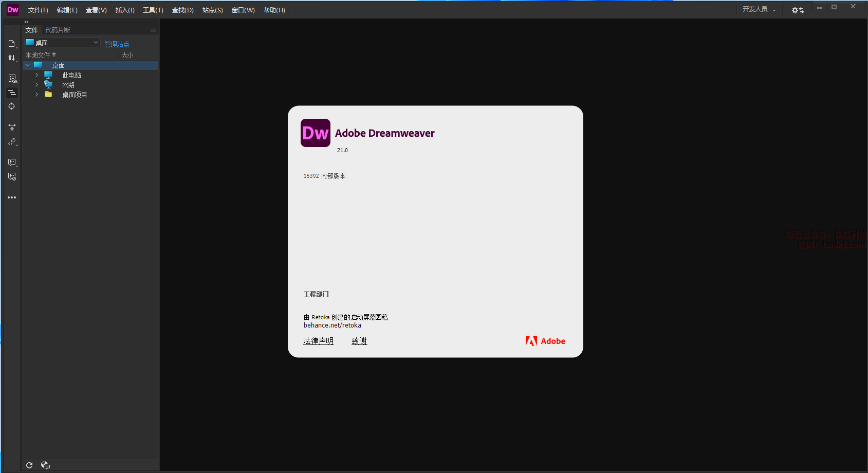This screenshot has width=868, height=473.
Task: Open the Files panel options menu icon
Action: tap(153, 30)
